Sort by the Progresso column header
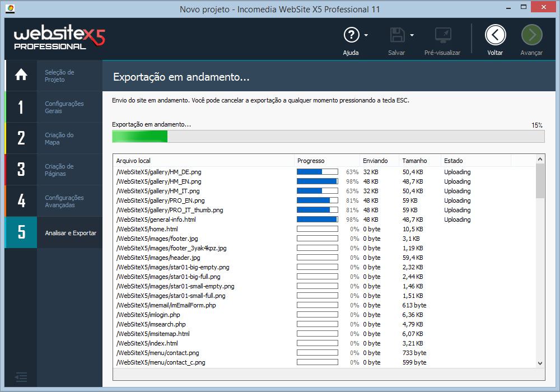This screenshot has width=560, height=392. point(327,161)
